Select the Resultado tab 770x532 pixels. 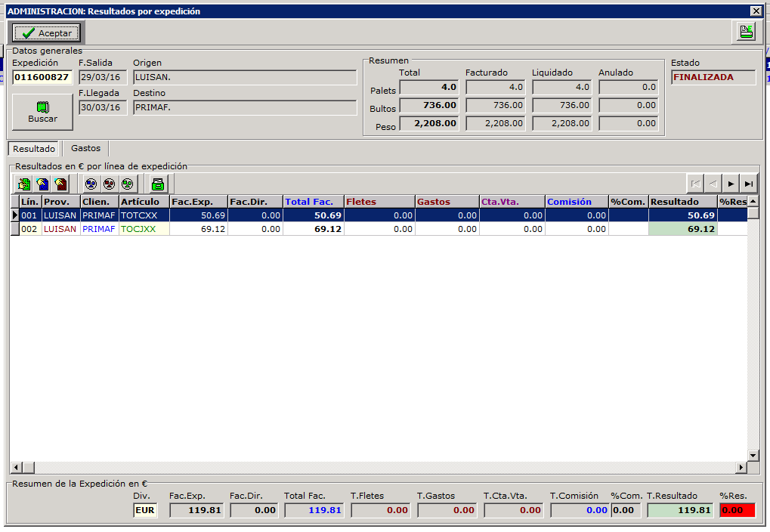34,149
